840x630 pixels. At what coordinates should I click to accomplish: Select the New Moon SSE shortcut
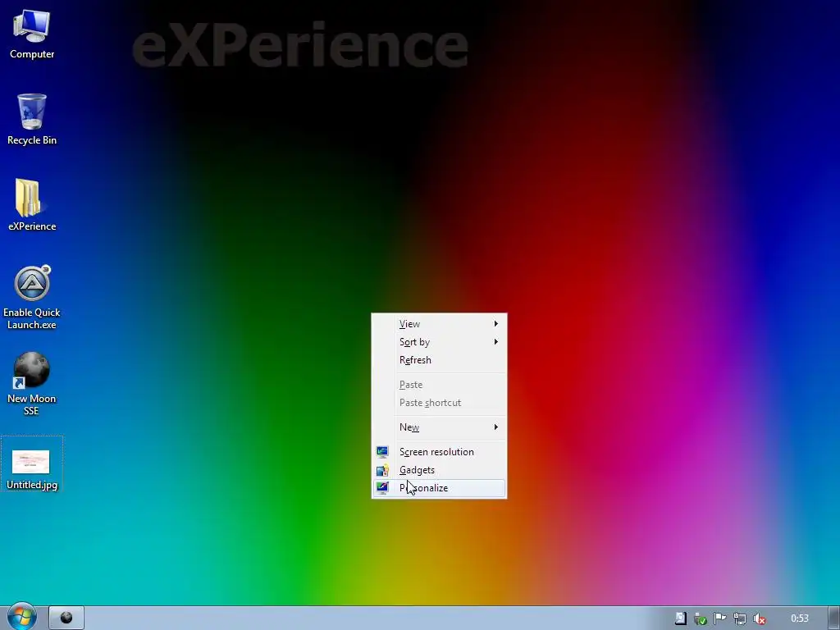[32, 384]
